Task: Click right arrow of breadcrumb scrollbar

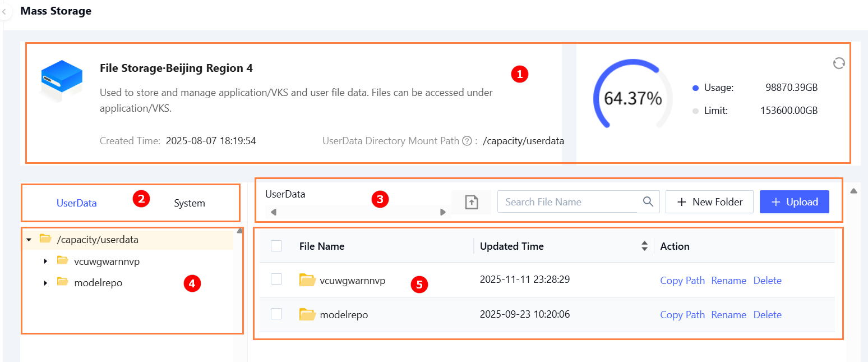Action: tap(442, 212)
